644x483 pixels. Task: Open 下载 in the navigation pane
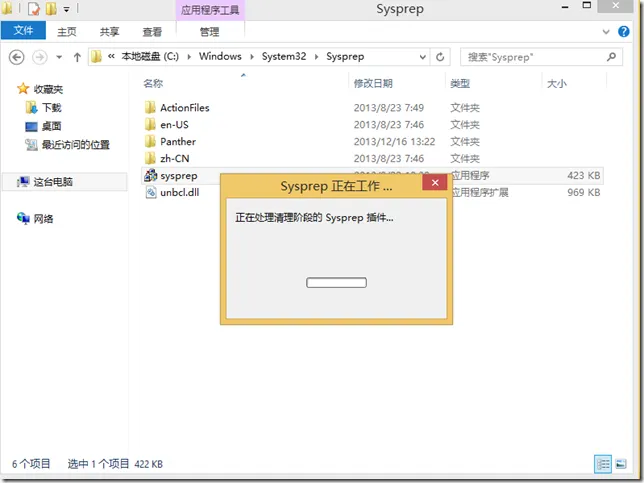click(51, 108)
